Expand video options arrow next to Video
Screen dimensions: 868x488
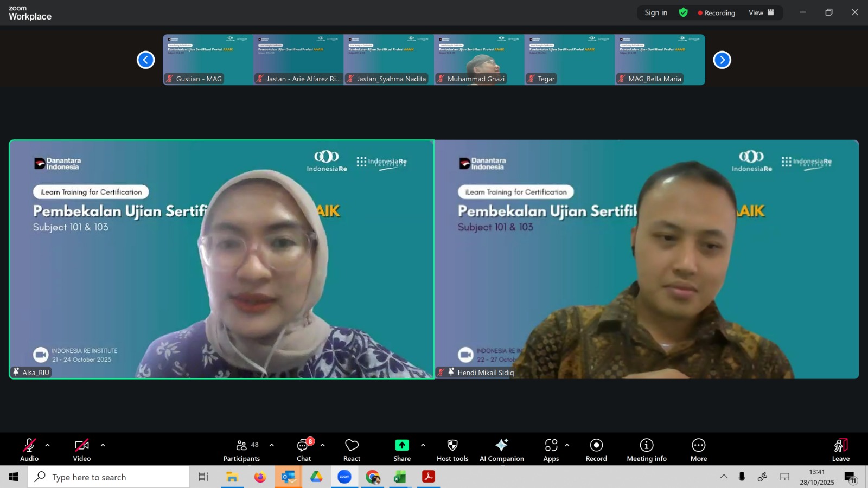(x=103, y=445)
